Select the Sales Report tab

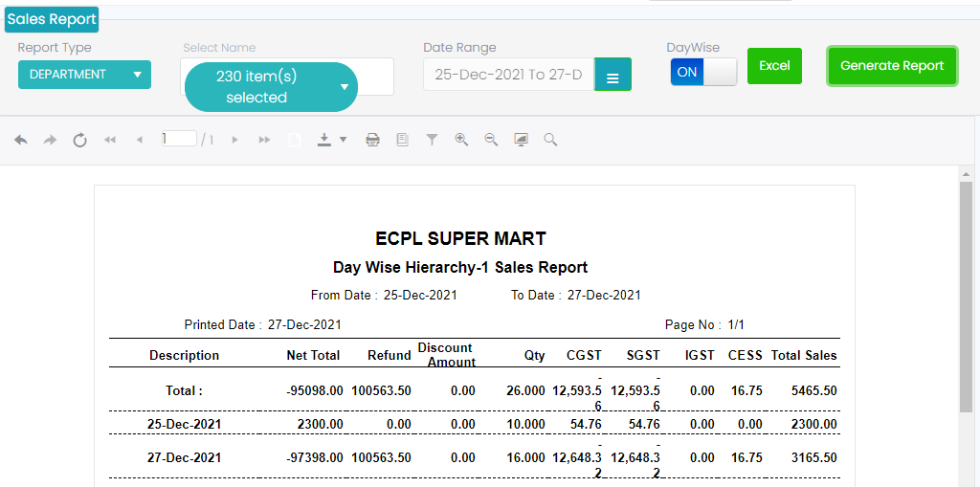[52, 19]
